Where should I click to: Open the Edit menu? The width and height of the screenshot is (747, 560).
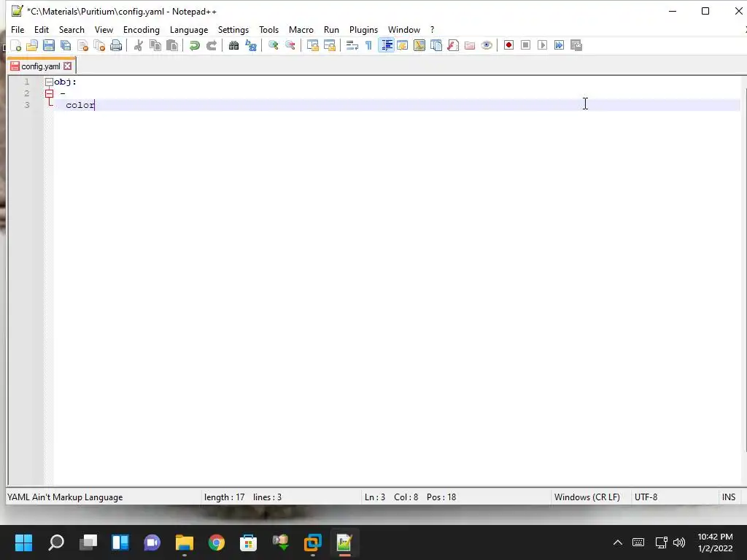click(42, 29)
